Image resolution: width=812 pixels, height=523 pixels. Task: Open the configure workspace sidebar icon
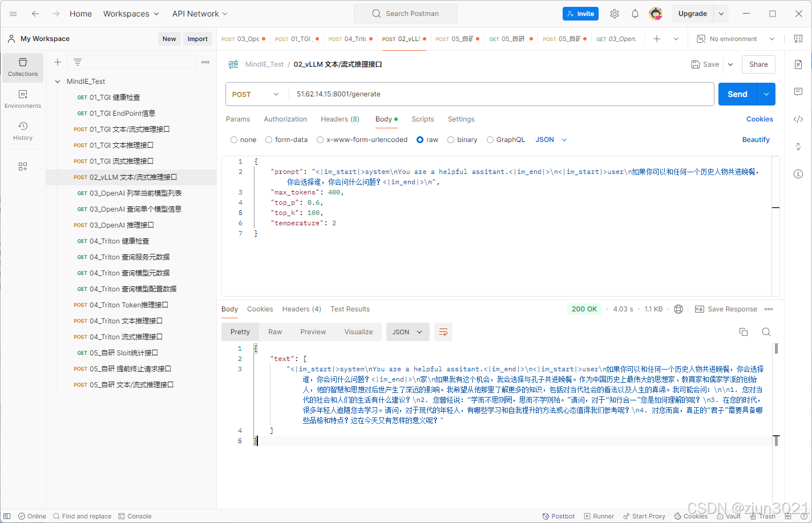[x=23, y=167]
